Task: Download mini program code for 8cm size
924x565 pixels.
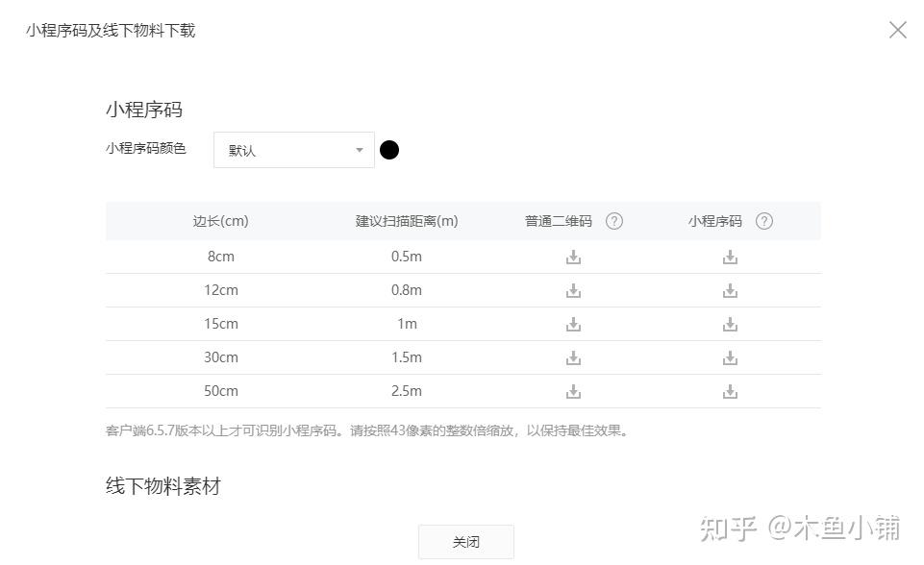Action: [730, 257]
